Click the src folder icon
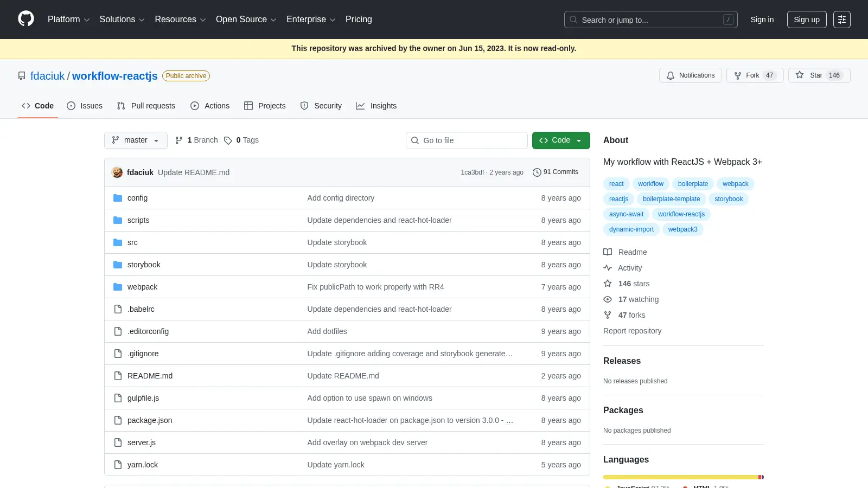Image resolution: width=868 pixels, height=488 pixels. (118, 242)
